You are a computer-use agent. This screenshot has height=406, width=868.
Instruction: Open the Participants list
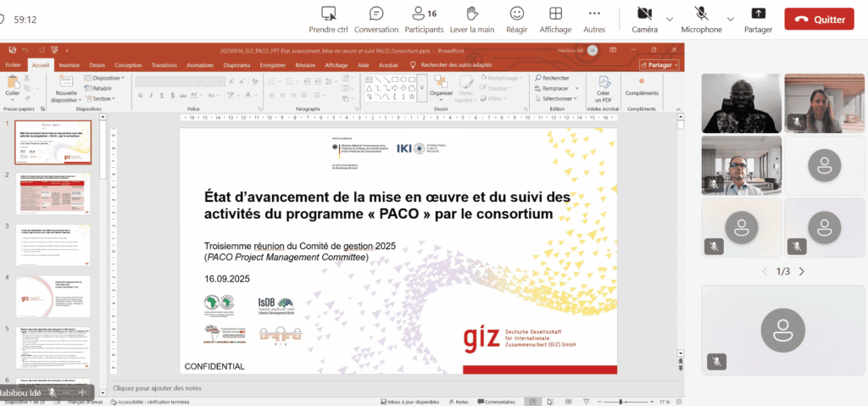coord(424,20)
